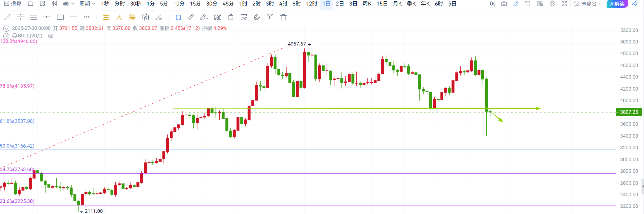Switch to the 1秒 timeframe
The height and width of the screenshot is (214, 644).
tap(105, 4)
